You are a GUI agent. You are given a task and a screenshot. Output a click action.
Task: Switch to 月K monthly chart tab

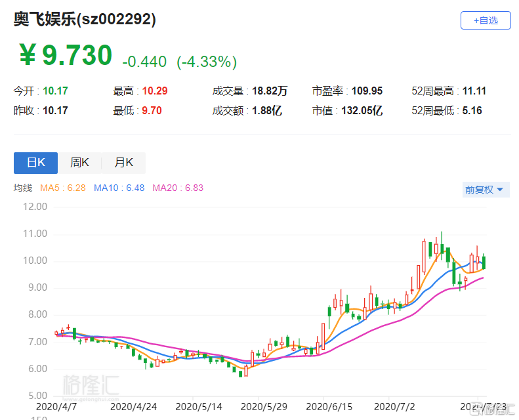[123, 163]
